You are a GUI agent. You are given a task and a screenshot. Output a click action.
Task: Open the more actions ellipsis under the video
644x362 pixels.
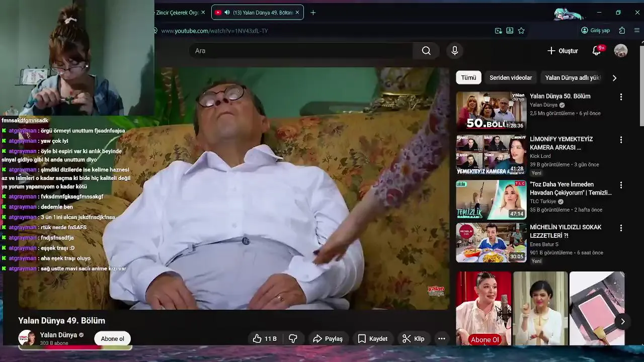pos(442,339)
